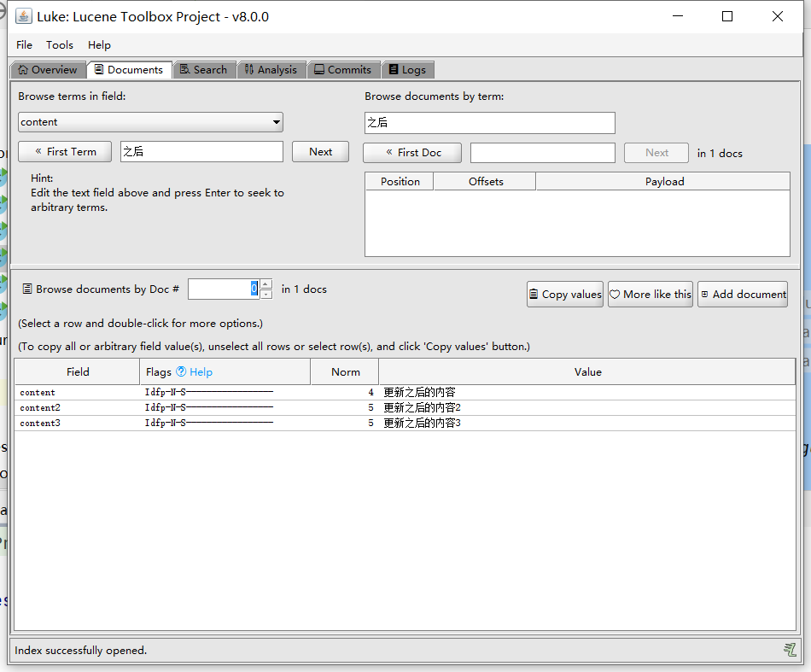
Task: Select the content field row
Action: (405, 393)
